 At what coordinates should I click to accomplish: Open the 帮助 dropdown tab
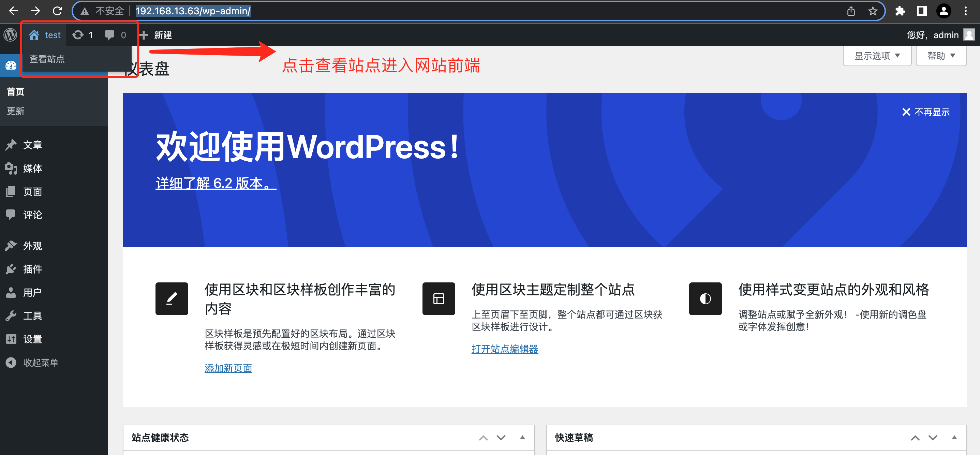tap(941, 56)
